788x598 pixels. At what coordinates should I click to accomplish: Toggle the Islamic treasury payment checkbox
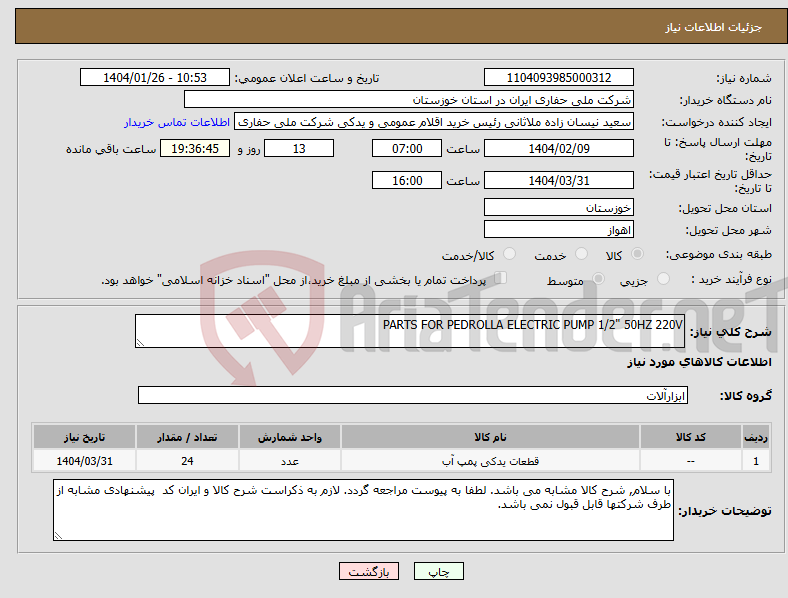pos(501,278)
